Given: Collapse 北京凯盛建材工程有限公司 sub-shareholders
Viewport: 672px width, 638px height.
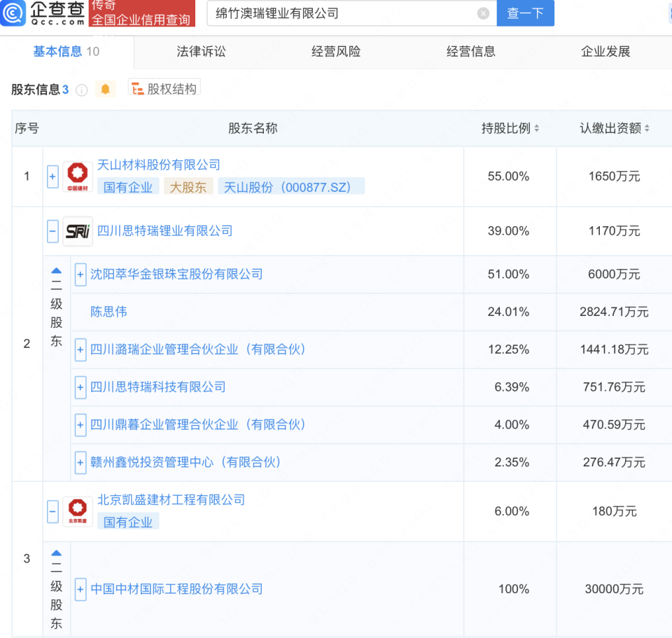Looking at the screenshot, I should point(52,512).
